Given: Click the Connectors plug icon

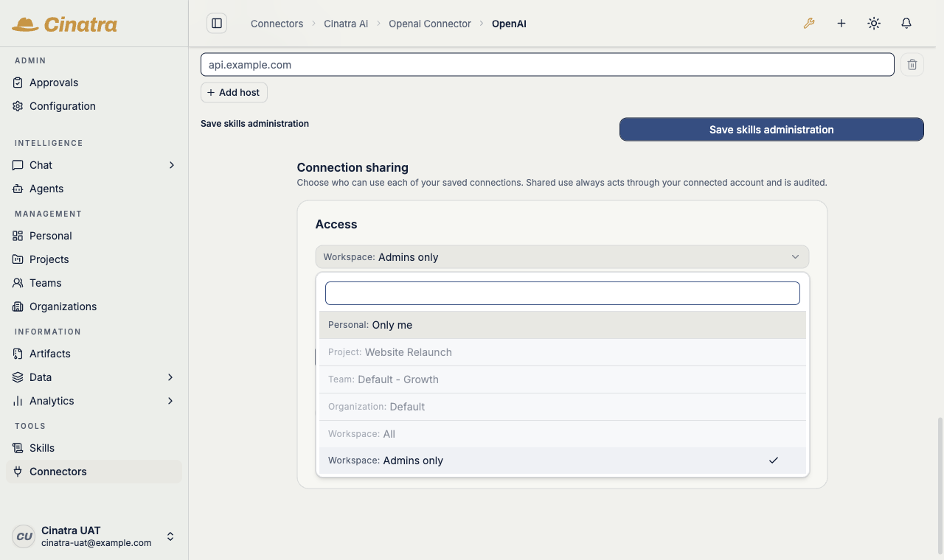Looking at the screenshot, I should tap(18, 472).
